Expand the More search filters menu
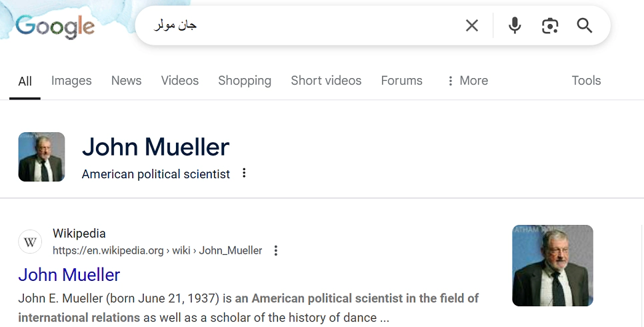 tap(467, 81)
